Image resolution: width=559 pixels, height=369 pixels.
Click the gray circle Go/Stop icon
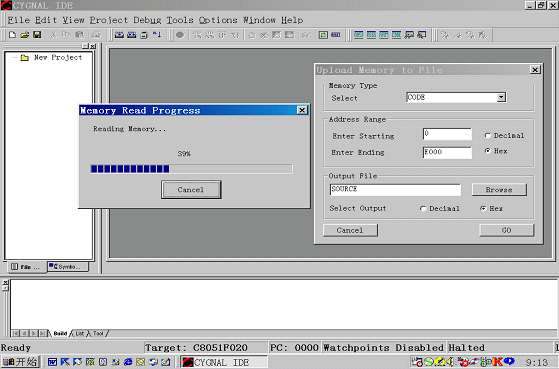180,35
